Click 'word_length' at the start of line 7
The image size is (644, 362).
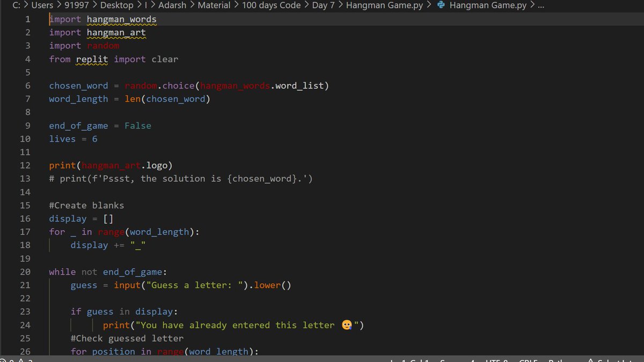[x=78, y=99]
